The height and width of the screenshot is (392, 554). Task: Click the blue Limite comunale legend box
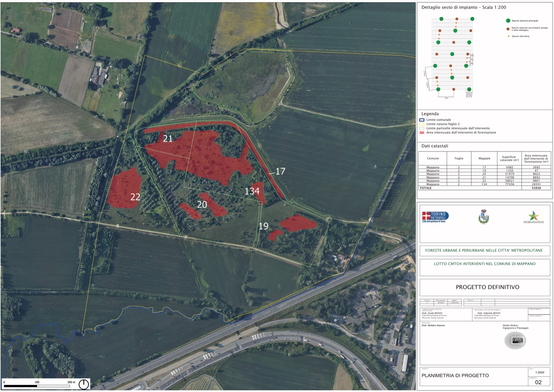pyautogui.click(x=422, y=120)
